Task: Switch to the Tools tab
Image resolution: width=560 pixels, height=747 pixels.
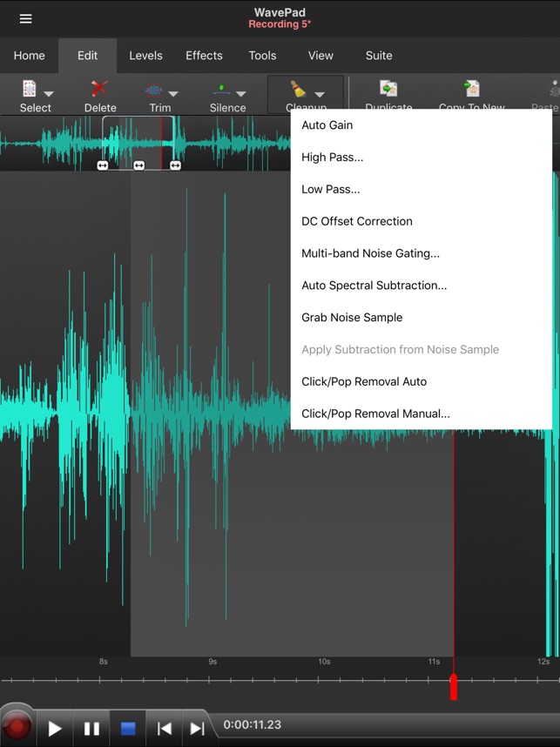Action: click(x=263, y=56)
